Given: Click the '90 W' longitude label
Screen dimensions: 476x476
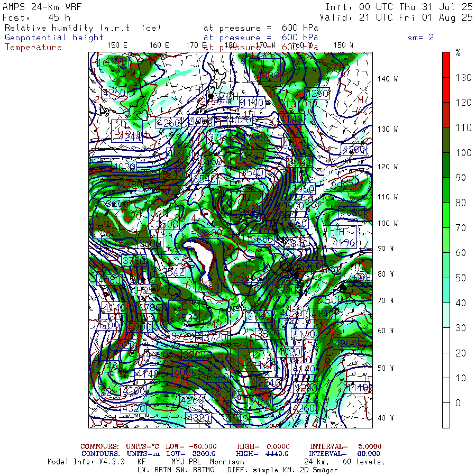Looking at the screenshot, I should pyautogui.click(x=386, y=249).
